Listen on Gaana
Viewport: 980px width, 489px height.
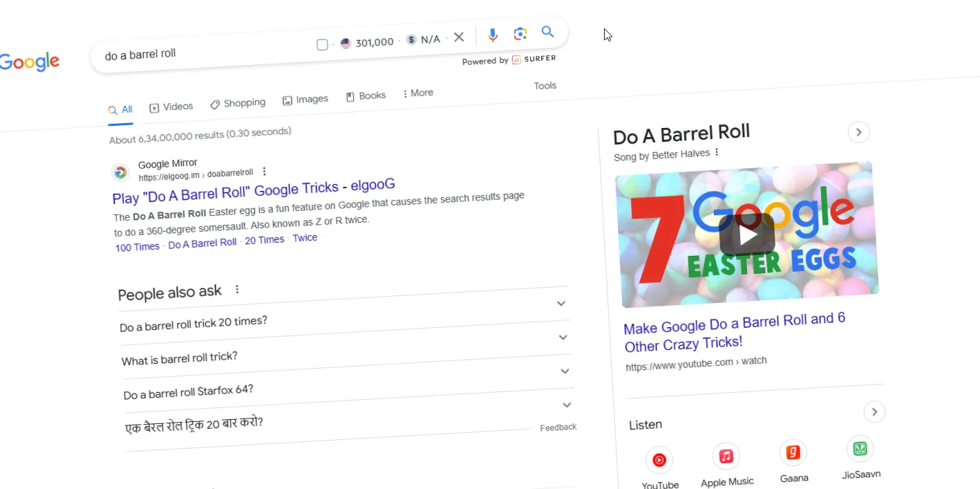click(x=793, y=461)
